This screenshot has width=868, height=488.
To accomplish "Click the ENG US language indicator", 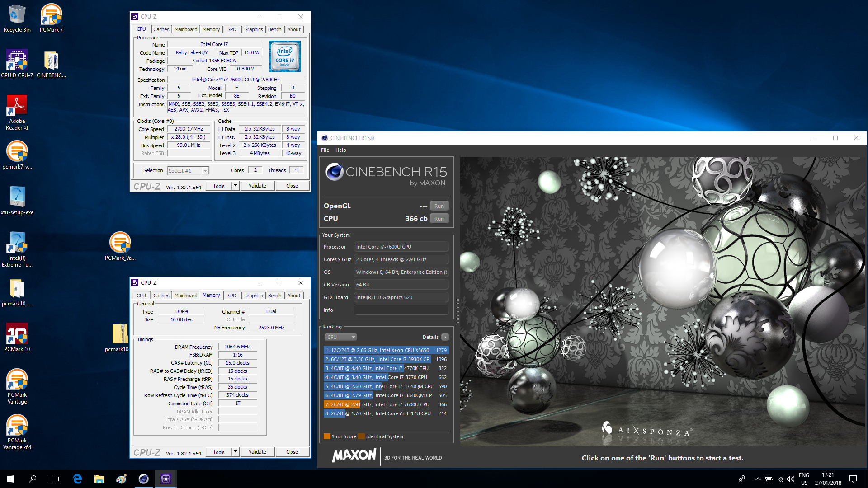I will 804,479.
